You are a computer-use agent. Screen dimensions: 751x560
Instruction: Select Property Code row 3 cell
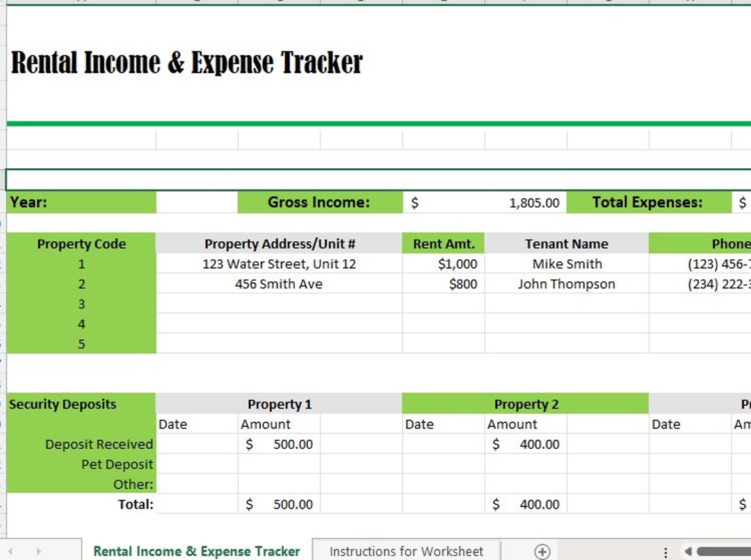point(81,304)
